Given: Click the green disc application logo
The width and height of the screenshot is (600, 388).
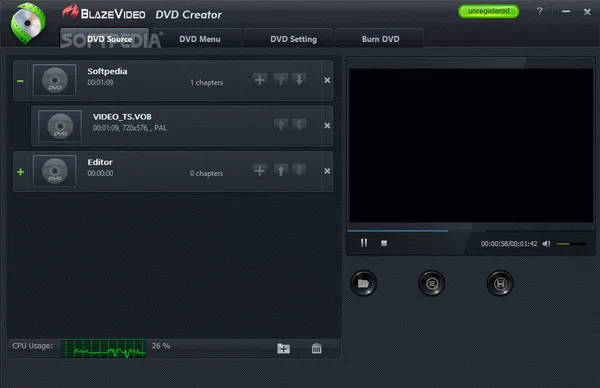Looking at the screenshot, I should click(x=28, y=23).
